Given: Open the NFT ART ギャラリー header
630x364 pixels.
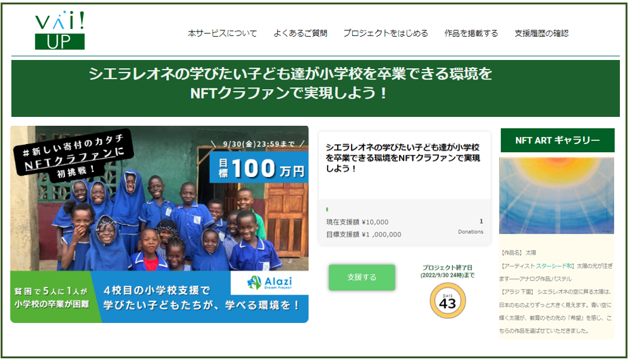Looking at the screenshot, I should tap(557, 140).
